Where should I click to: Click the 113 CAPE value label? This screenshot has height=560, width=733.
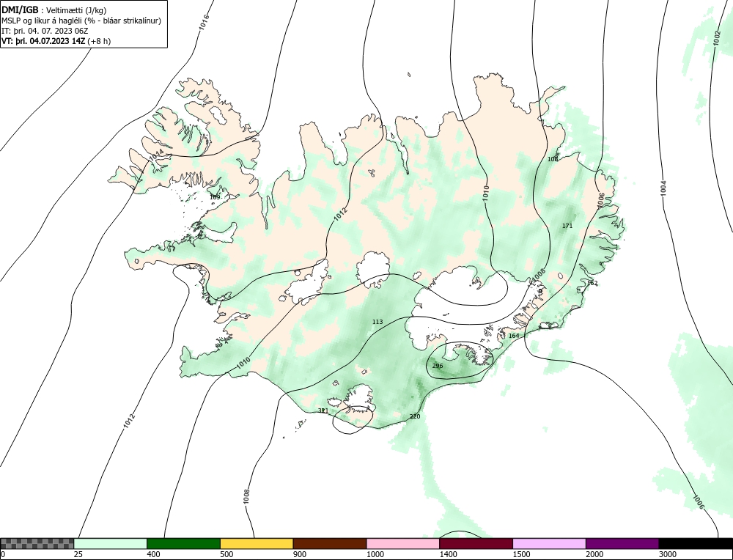click(377, 322)
